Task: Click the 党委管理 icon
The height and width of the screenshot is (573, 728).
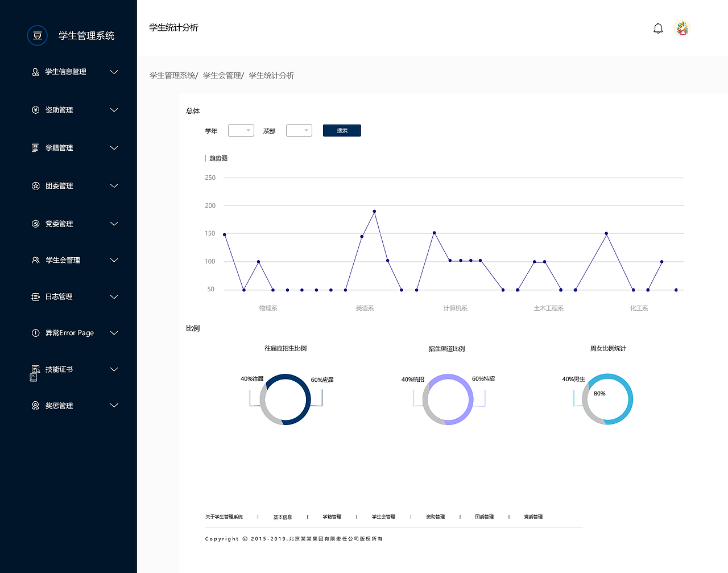Action: coord(35,224)
